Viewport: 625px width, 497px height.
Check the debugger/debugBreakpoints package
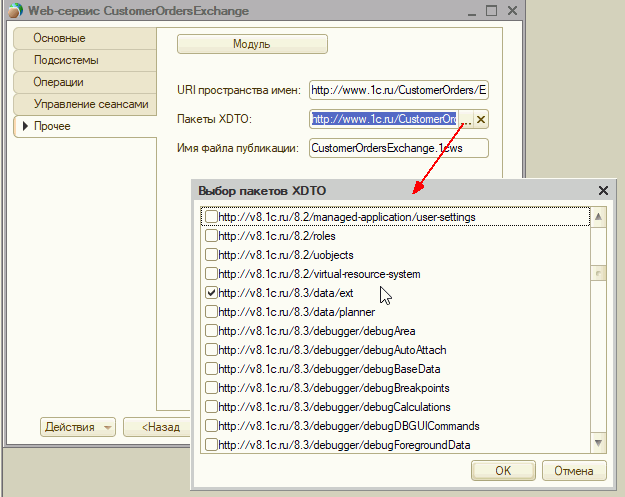[x=211, y=388]
